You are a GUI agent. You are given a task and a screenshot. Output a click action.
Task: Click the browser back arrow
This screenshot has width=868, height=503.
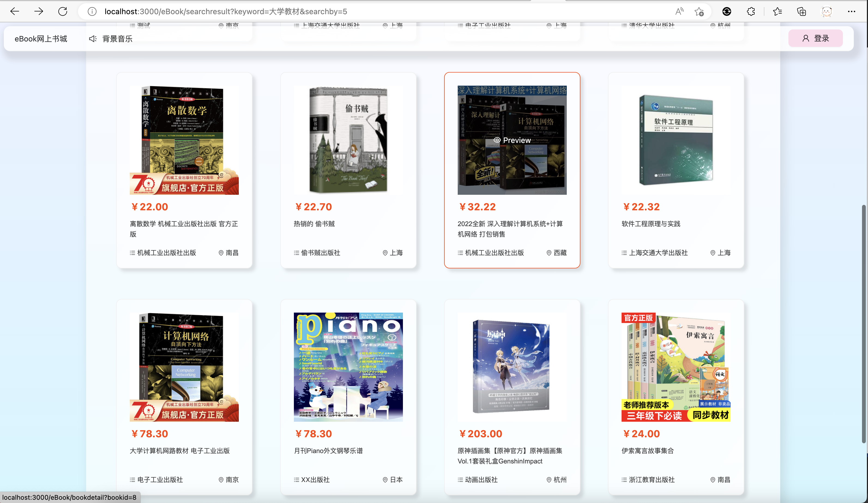(x=14, y=11)
